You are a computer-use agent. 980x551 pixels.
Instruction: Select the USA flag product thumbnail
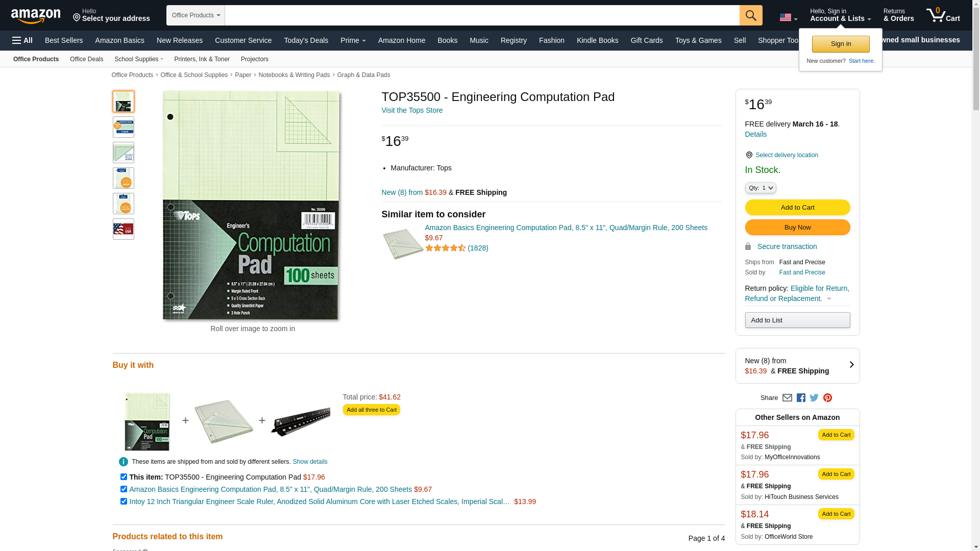point(124,229)
